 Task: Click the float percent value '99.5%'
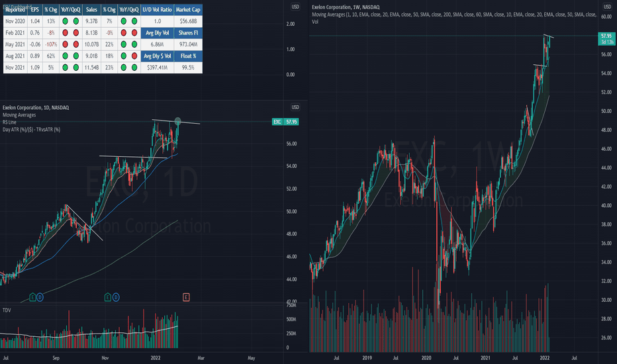coord(188,68)
